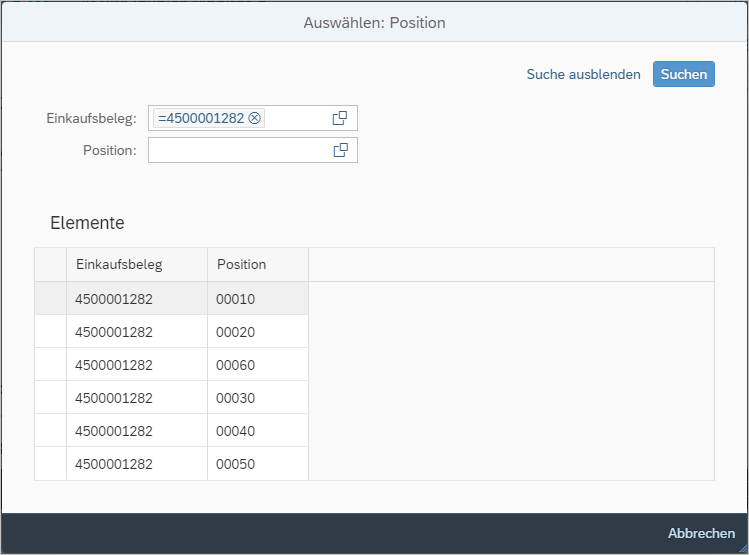The width and height of the screenshot is (749, 555).
Task: Choose the row with position 00040
Action: 236,431
